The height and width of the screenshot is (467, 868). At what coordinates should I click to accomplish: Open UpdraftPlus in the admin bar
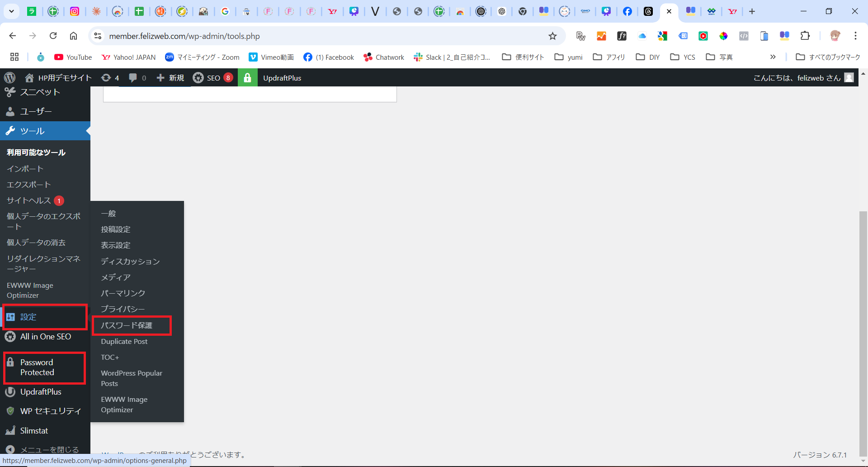tap(282, 78)
